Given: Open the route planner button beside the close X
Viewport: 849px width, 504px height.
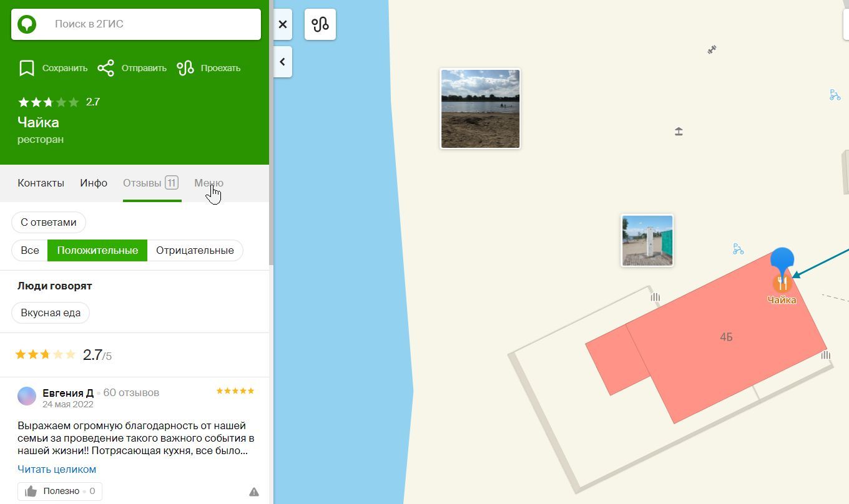Looking at the screenshot, I should (320, 24).
